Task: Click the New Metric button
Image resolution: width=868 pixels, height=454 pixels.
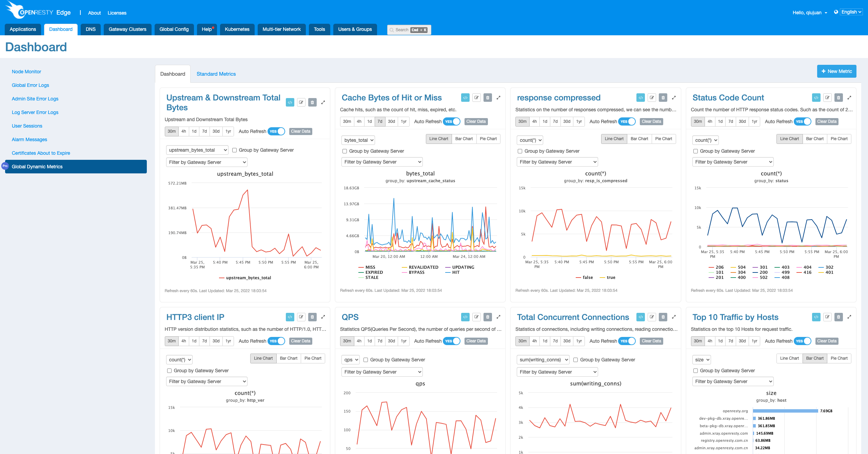Action: [x=836, y=71]
